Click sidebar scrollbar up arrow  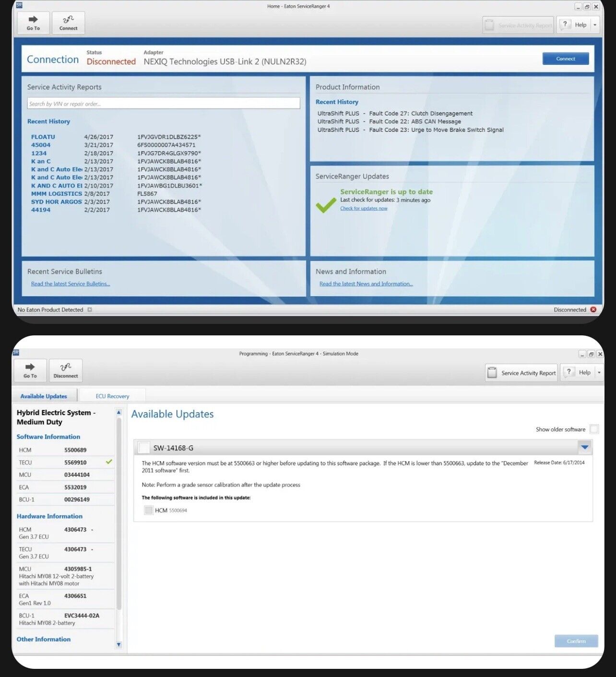(x=119, y=413)
